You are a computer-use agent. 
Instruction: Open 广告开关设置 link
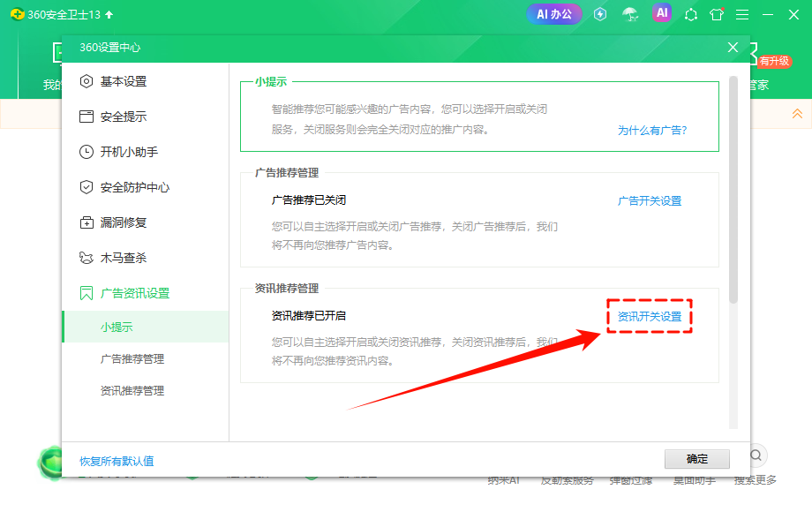click(x=649, y=201)
